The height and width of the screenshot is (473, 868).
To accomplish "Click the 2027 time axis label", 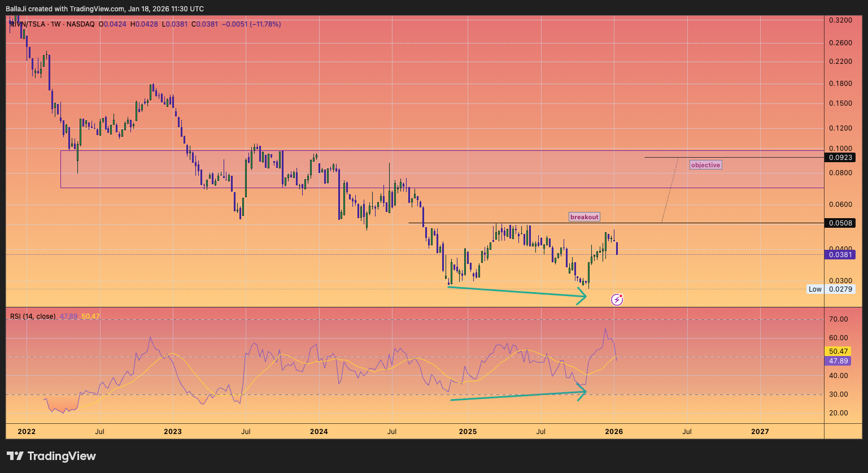I will 760,432.
